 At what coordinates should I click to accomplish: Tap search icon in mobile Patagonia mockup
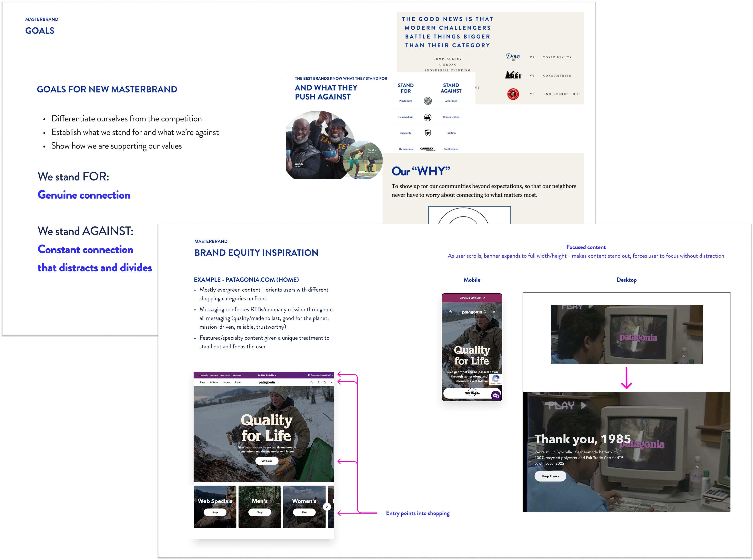coord(485,312)
